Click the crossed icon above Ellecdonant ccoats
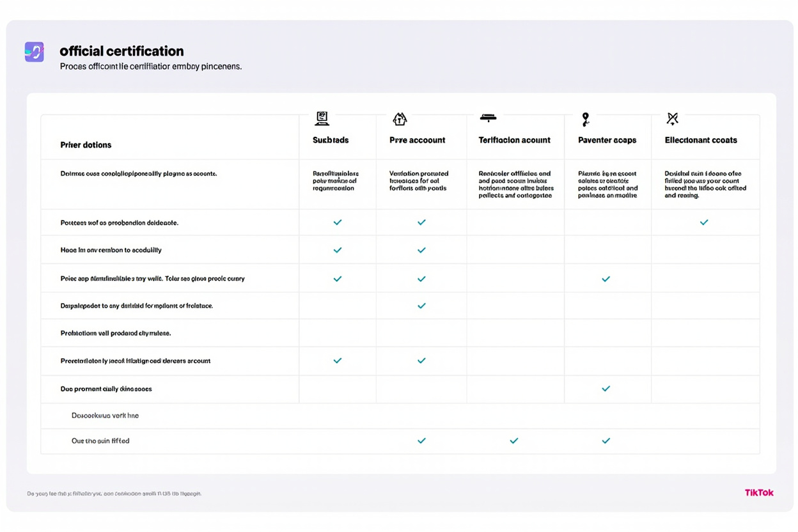This screenshot has height=532, width=798. click(x=672, y=118)
